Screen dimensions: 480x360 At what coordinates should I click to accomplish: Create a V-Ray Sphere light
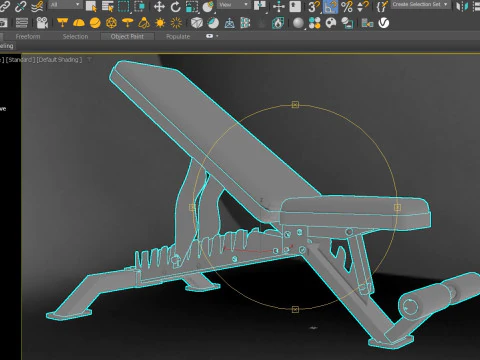pos(95,23)
